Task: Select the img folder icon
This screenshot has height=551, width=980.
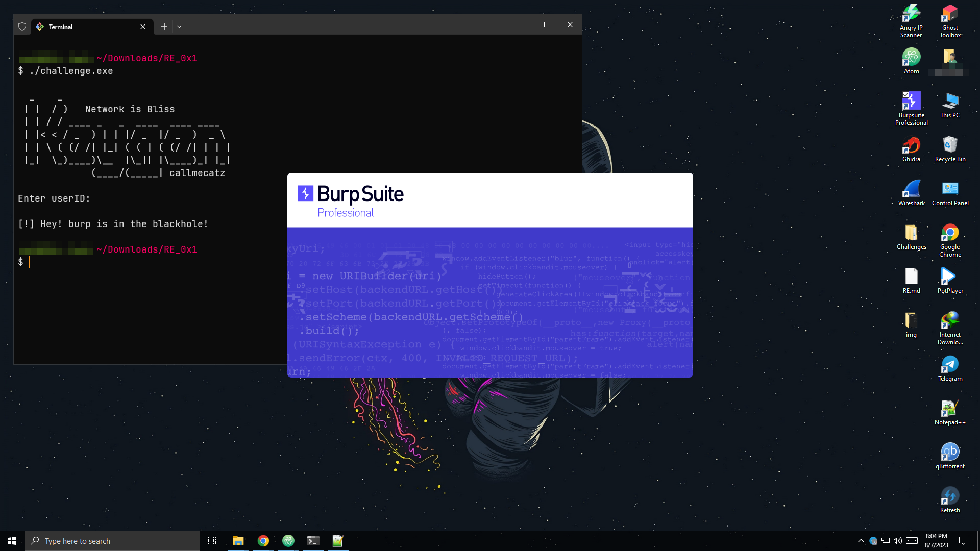Action: coord(911,324)
